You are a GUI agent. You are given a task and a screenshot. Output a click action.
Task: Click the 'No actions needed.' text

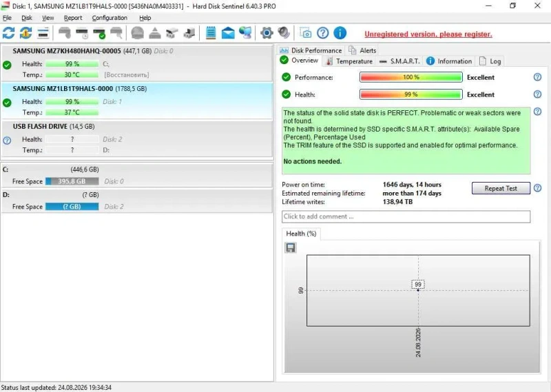313,161
